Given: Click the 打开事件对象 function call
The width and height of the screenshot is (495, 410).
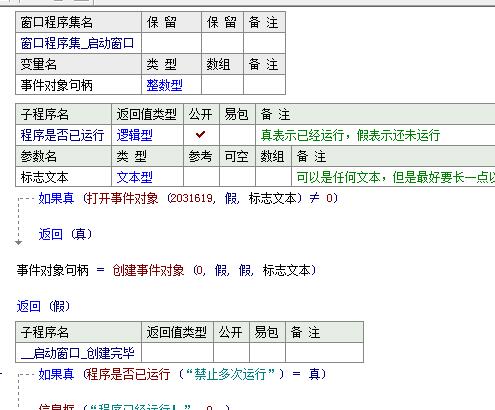Looking at the screenshot, I should click(122, 198).
